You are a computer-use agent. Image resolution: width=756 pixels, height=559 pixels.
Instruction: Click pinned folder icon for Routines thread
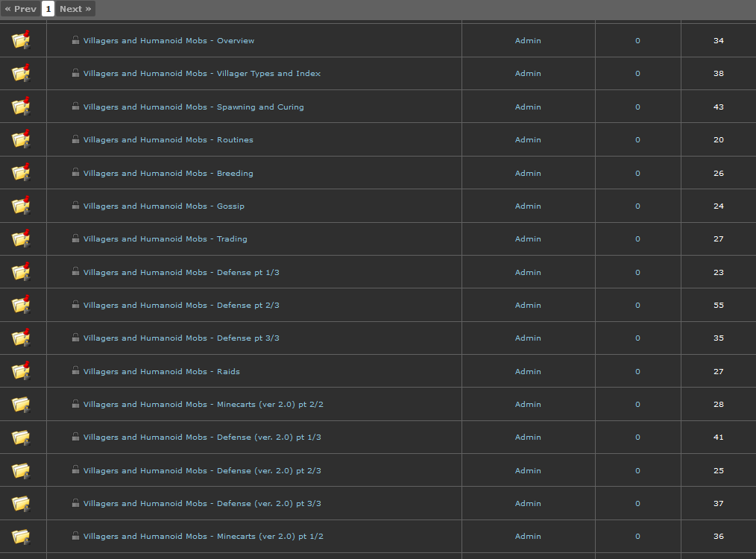pyautogui.click(x=21, y=139)
